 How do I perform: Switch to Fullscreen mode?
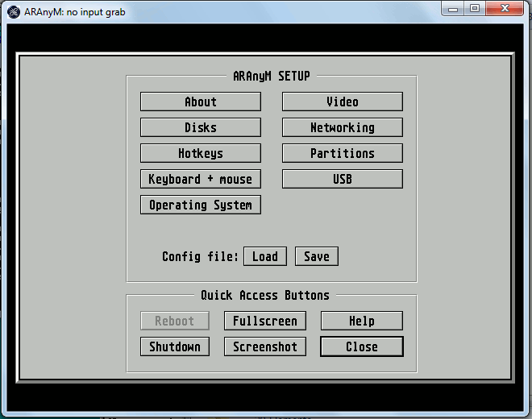[265, 321]
